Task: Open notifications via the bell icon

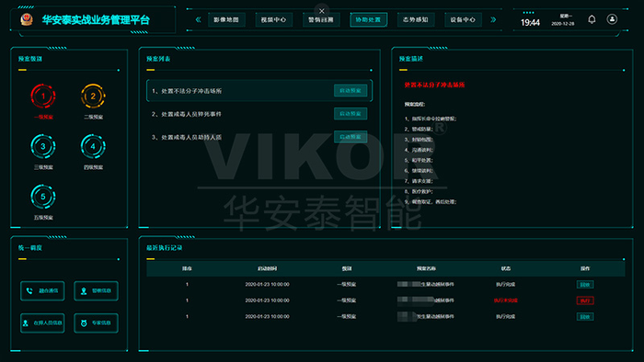Action: click(592, 19)
